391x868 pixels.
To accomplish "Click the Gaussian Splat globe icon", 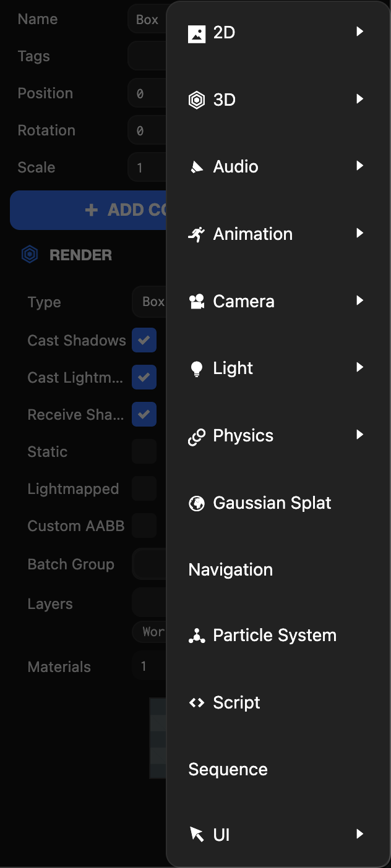I will 197,504.
